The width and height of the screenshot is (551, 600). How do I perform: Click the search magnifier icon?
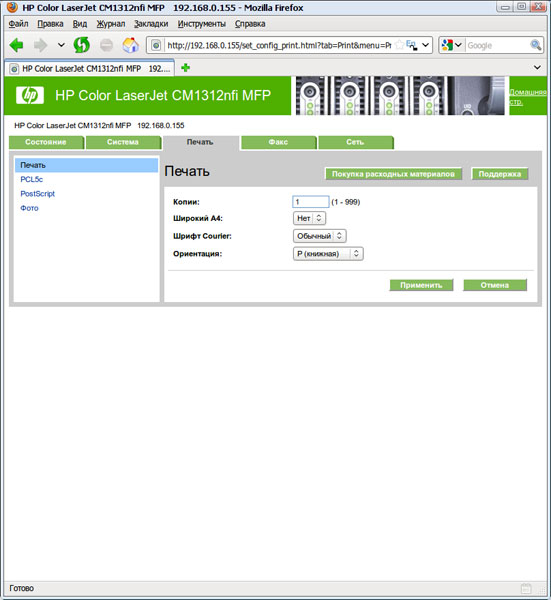(536, 45)
